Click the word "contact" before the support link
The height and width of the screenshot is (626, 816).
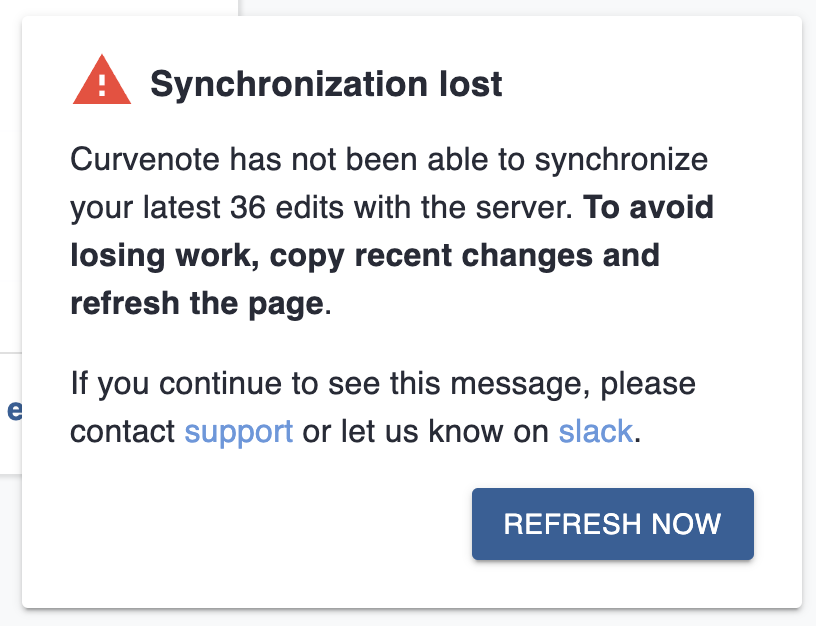122,431
